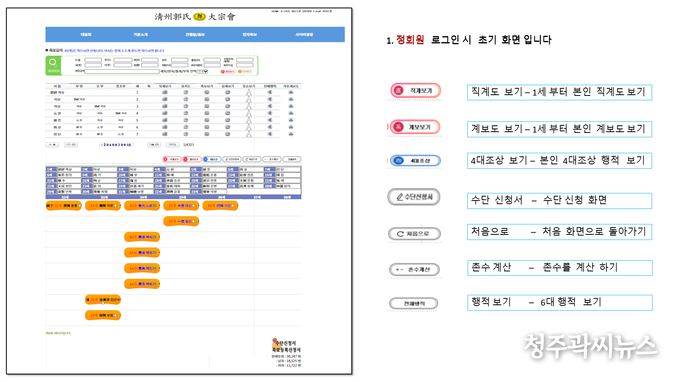Click the small red button in the search panel
The height and width of the screenshot is (382, 680).
click(228, 71)
